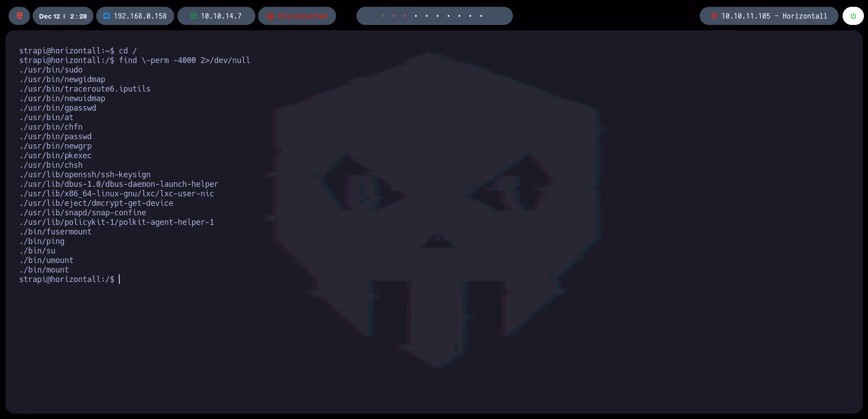Click the Exegol logo icon

(x=19, y=15)
